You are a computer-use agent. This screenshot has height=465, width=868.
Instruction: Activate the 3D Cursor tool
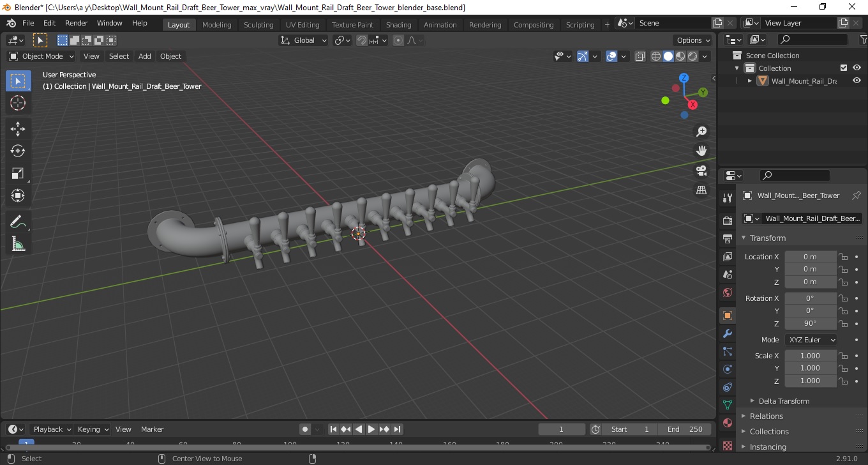pyautogui.click(x=18, y=103)
